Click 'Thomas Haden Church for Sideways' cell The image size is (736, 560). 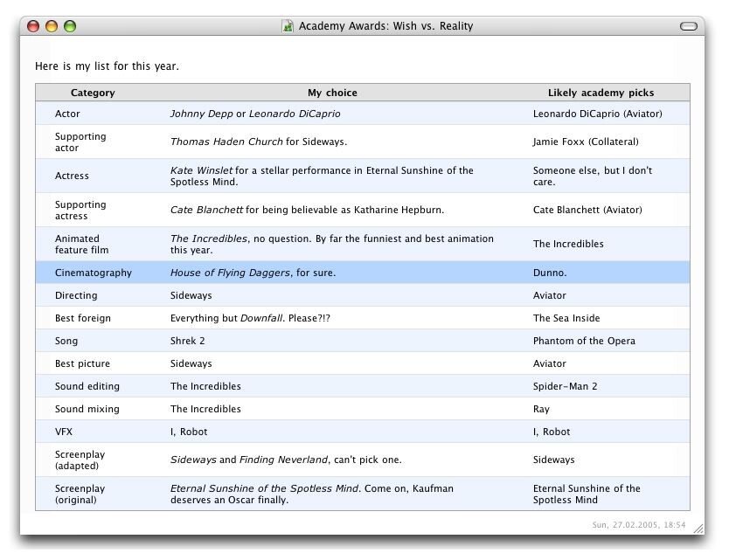coord(259,142)
